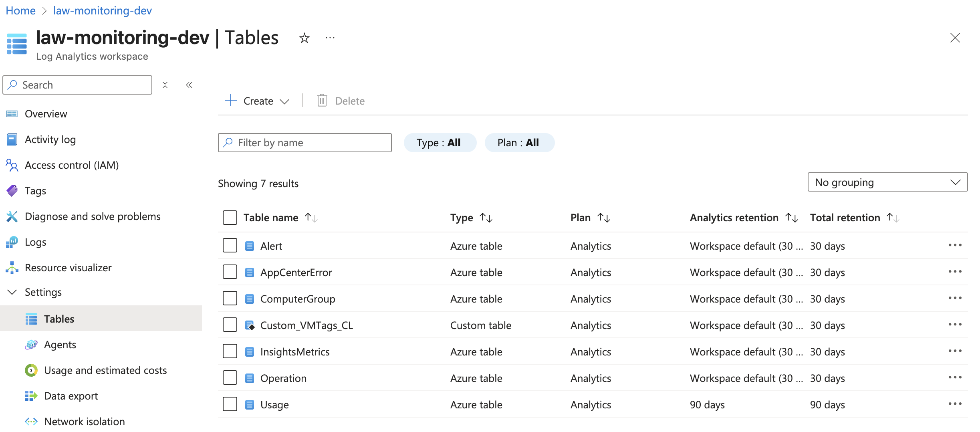This screenshot has width=980, height=432.
Task: Click the Custom_VMTags_CL custom table icon
Action: pos(250,325)
